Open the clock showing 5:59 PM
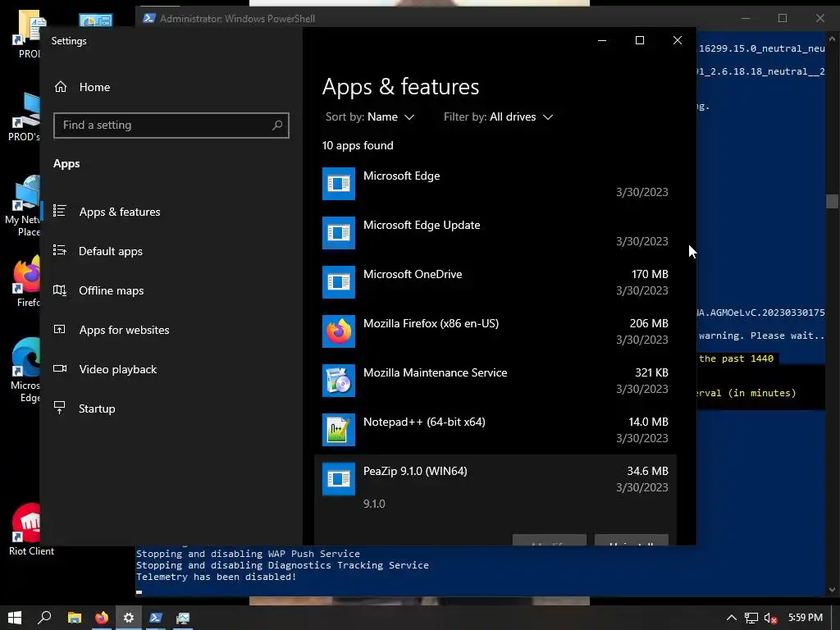The image size is (840, 630). [806, 618]
